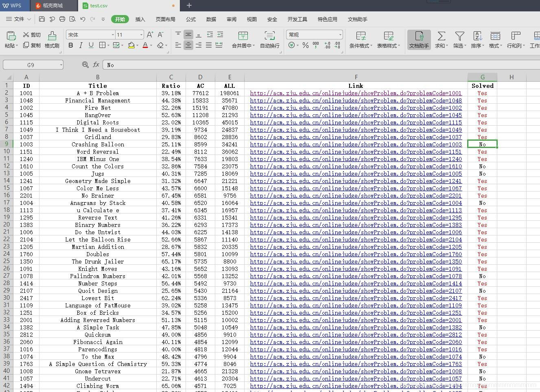The height and width of the screenshot is (392, 540).
Task: Click the new tab plus button
Action: point(189,5)
